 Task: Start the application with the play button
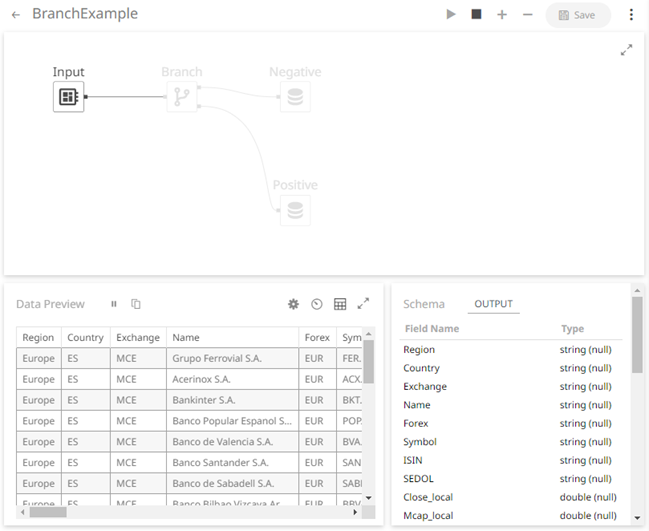click(451, 15)
